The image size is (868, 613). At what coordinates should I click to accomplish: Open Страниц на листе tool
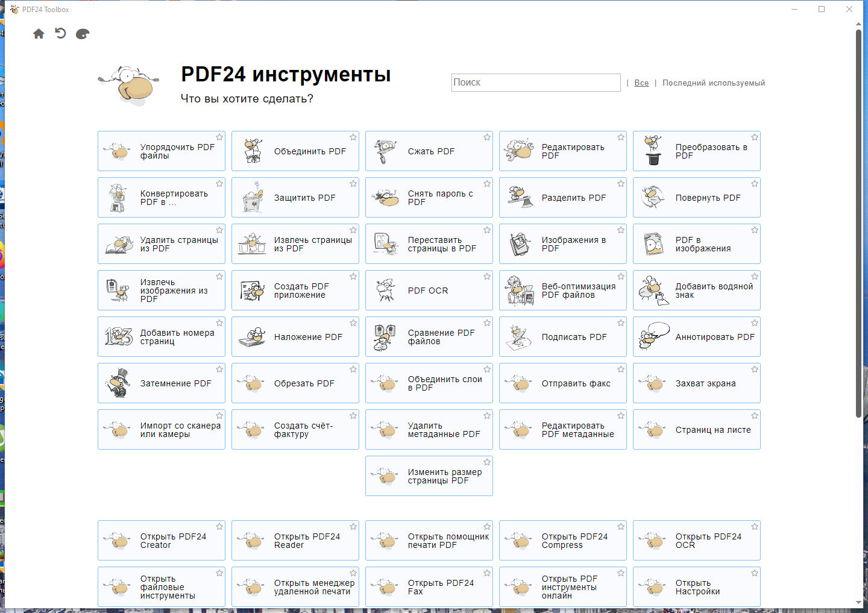pyautogui.click(x=697, y=430)
